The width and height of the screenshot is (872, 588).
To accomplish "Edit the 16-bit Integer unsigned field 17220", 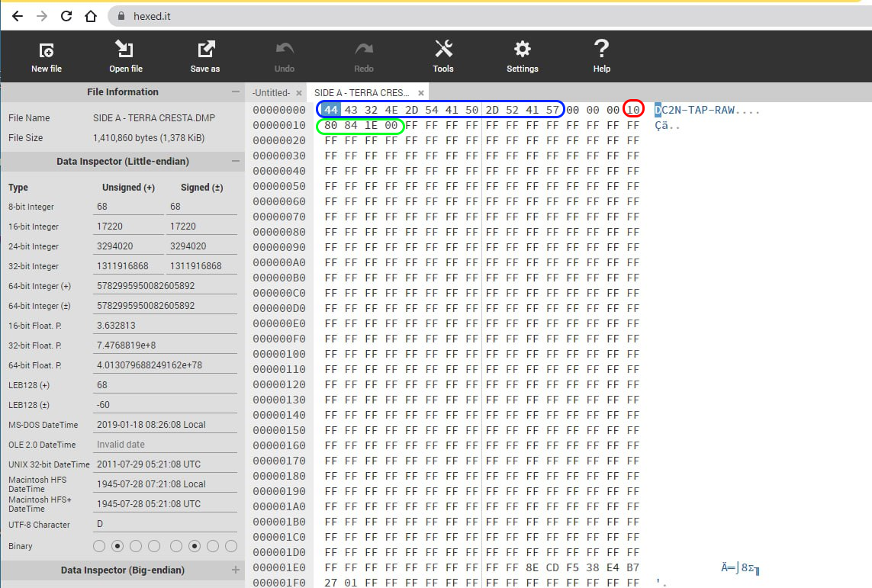I will point(128,227).
